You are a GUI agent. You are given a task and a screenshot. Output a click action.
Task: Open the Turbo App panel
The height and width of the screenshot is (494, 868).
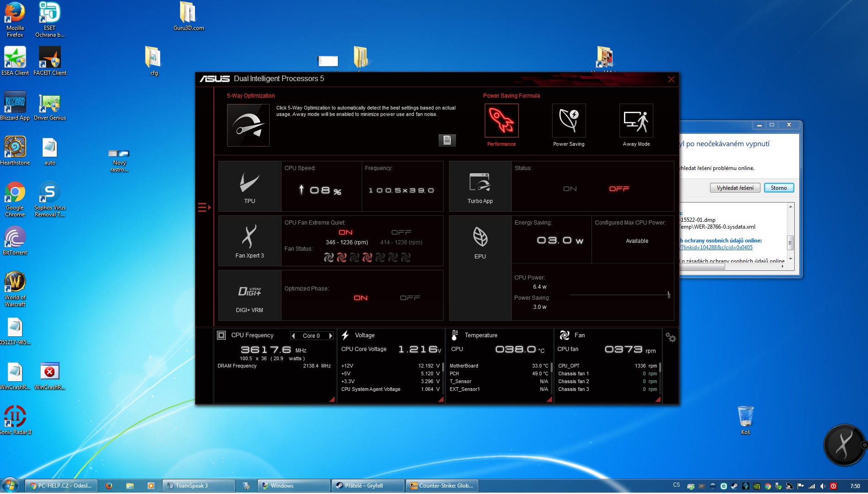[x=480, y=186]
